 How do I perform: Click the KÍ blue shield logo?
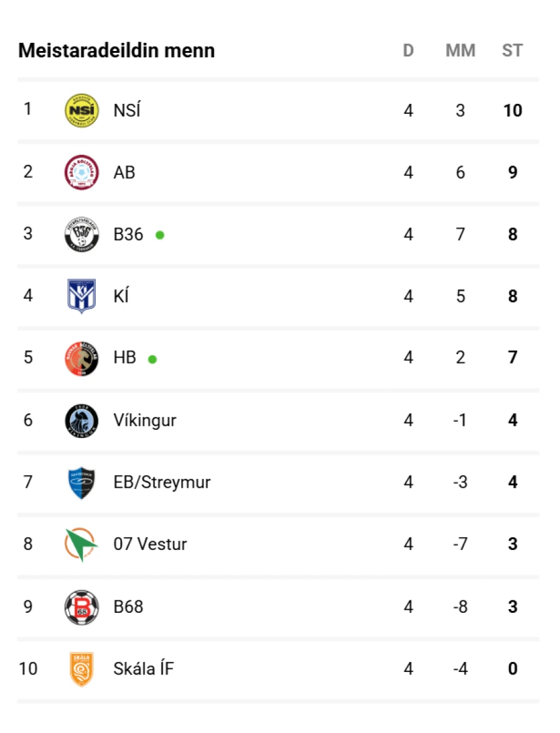(82, 296)
